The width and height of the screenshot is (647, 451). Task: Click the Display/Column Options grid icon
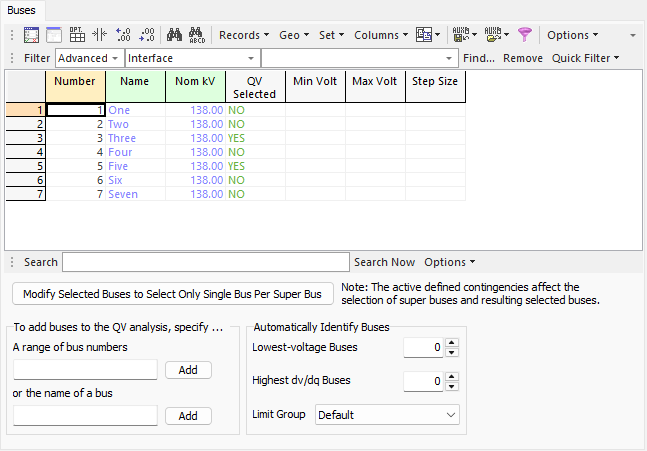(78, 35)
